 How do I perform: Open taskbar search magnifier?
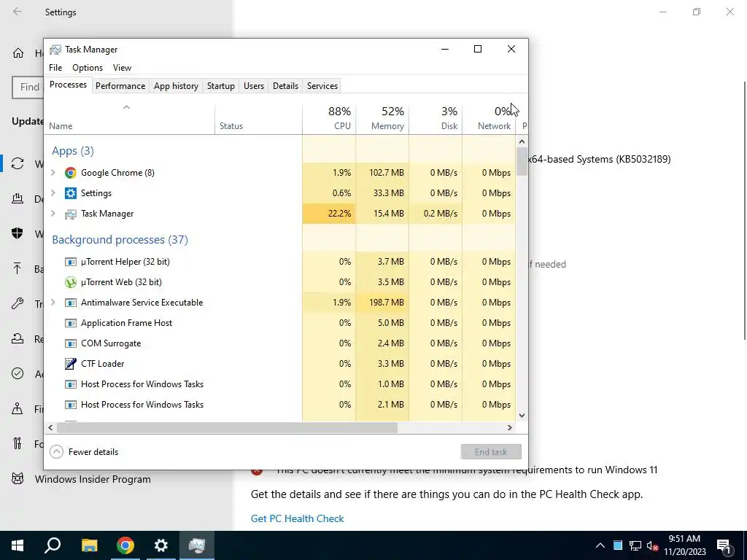point(53,545)
